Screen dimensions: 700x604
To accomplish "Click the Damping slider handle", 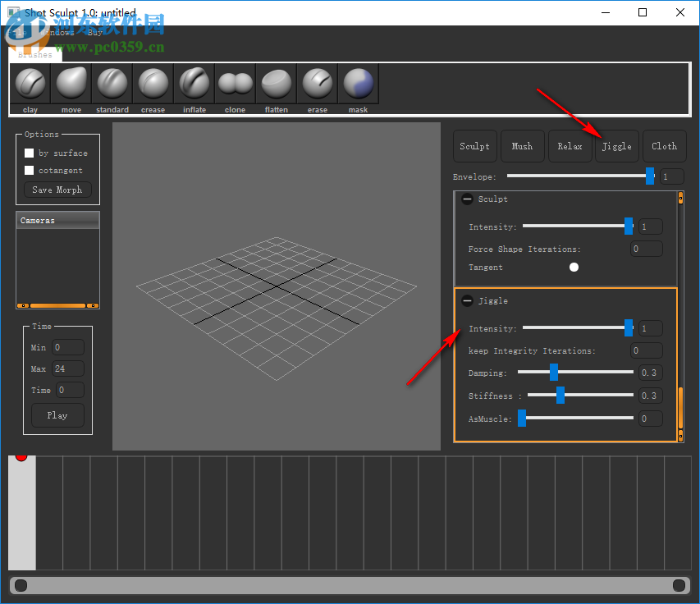I will click(554, 373).
